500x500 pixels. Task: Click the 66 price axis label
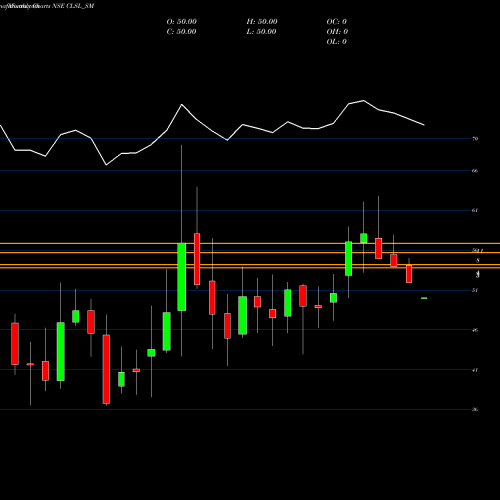tap(475, 171)
